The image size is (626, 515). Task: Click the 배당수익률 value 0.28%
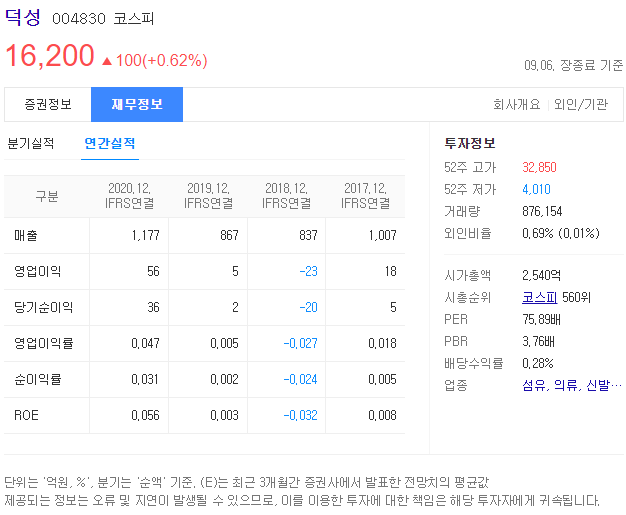(538, 363)
